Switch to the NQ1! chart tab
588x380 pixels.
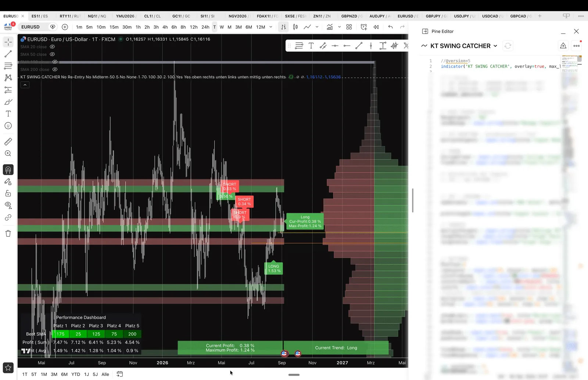97,16
